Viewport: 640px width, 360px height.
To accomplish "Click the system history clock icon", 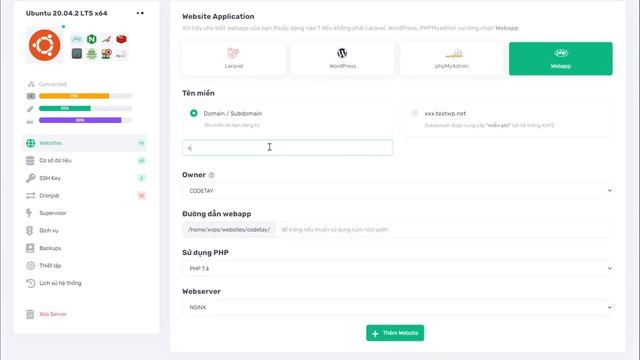I will [x=31, y=283].
